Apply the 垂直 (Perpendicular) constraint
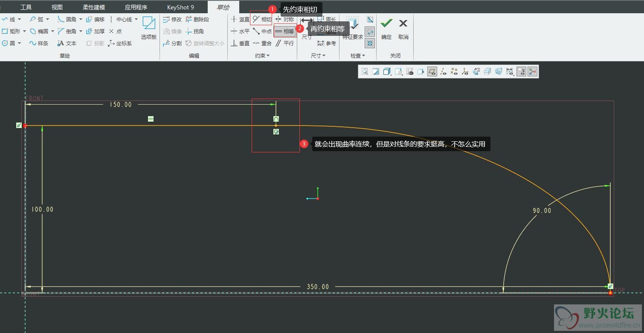 pos(240,43)
